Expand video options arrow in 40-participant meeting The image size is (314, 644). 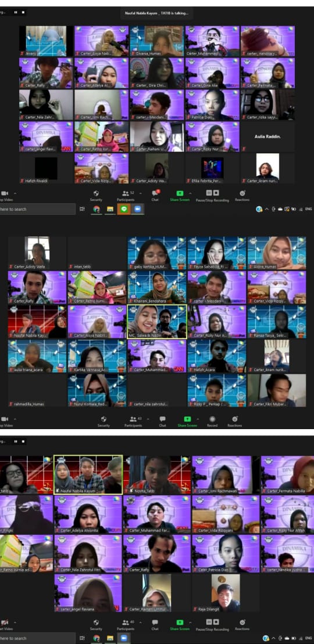pyautogui.click(x=16, y=623)
